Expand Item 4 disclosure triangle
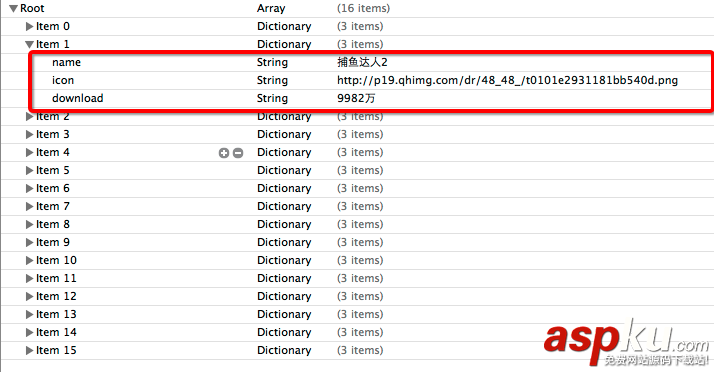 [29, 153]
